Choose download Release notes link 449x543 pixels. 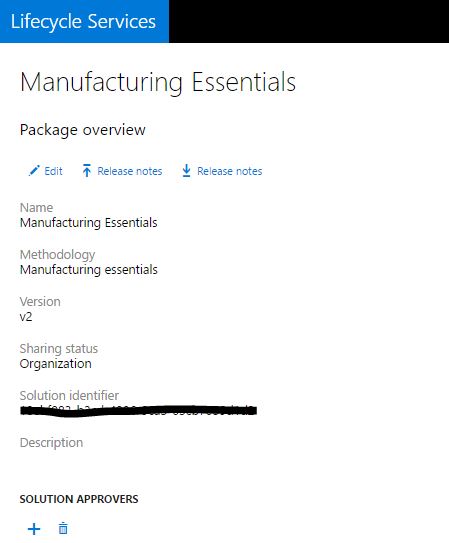pos(230,171)
